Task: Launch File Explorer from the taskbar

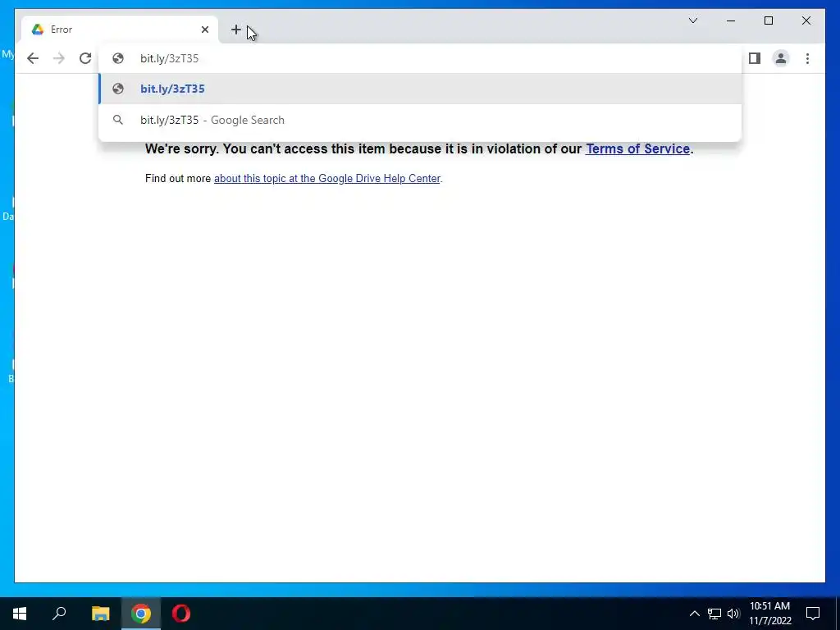Action: (100, 614)
